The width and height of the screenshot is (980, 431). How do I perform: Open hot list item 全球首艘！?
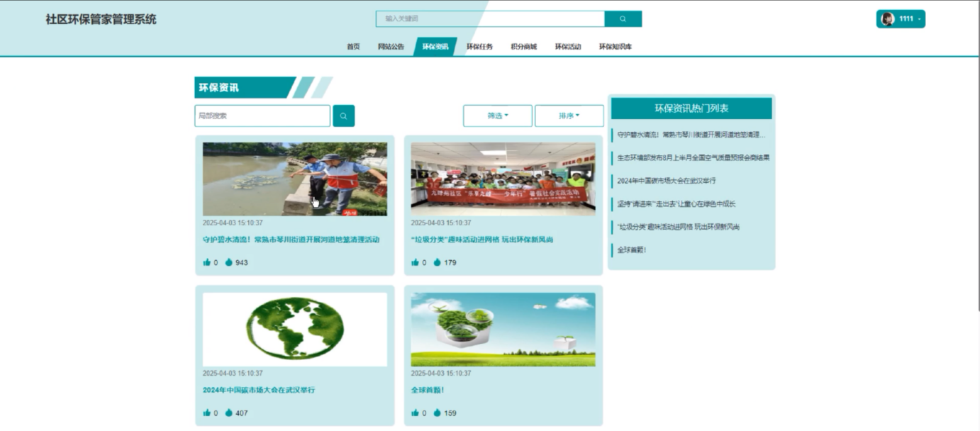(x=631, y=250)
